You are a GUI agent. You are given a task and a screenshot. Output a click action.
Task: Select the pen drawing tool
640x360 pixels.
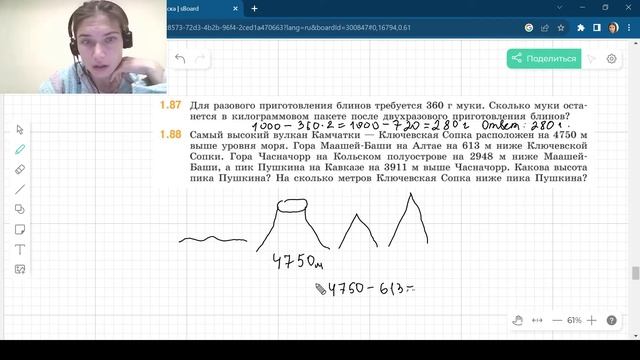[x=20, y=149]
